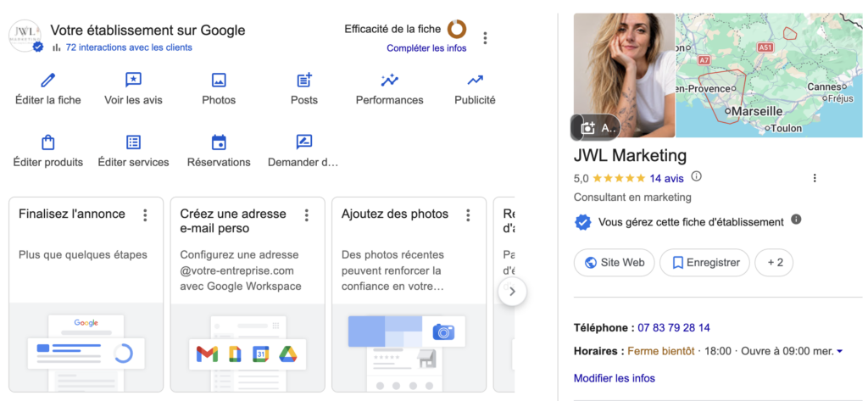The width and height of the screenshot is (868, 401).
Task: Click the JWL Marketing business title
Action: 630,156
